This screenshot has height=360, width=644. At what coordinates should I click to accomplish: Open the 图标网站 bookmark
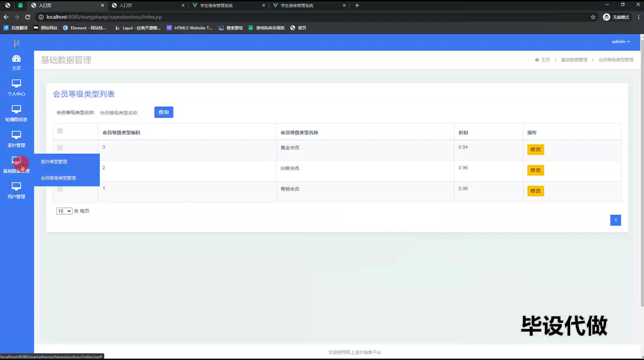point(45,28)
